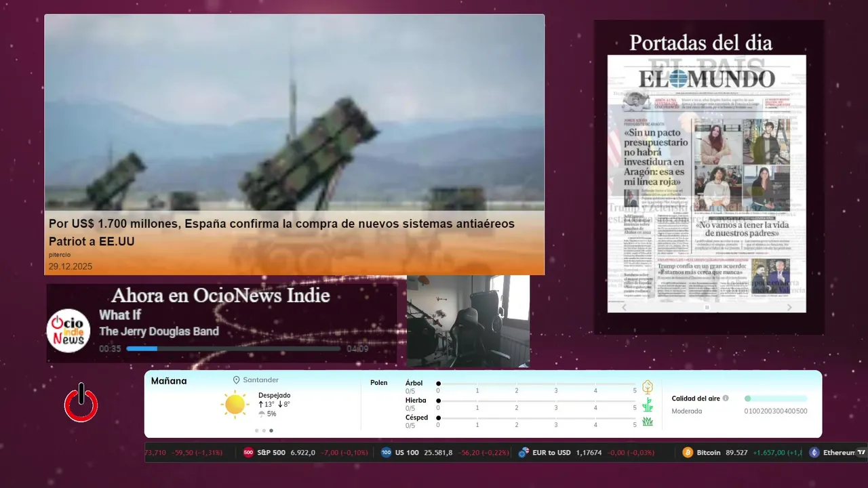Click the Calidad del aire info icon
This screenshot has width=868, height=488.
coord(726,399)
